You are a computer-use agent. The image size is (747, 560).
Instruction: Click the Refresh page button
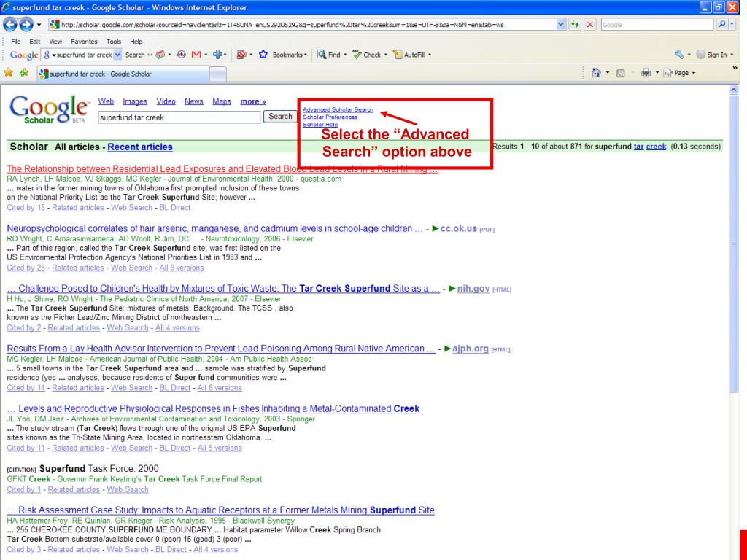(x=575, y=24)
